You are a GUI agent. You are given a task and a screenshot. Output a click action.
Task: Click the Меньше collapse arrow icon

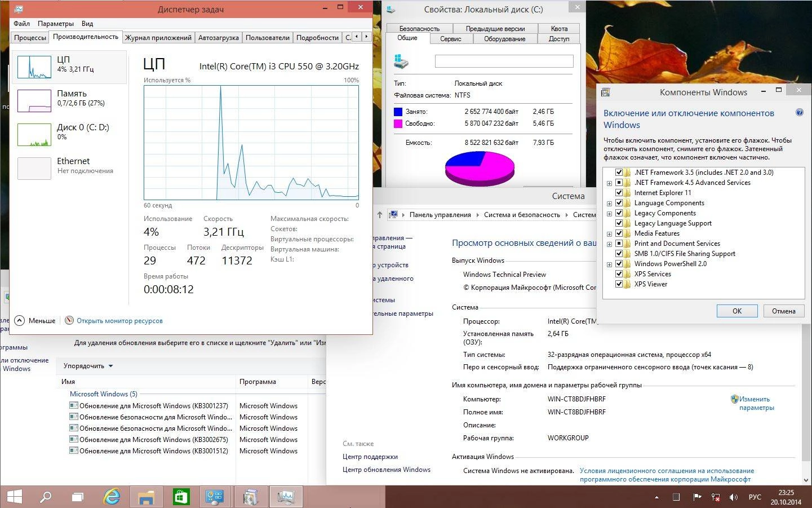20,320
